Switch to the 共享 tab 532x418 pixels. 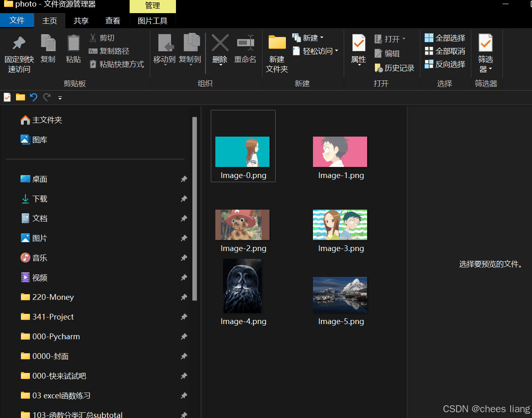[x=81, y=21]
